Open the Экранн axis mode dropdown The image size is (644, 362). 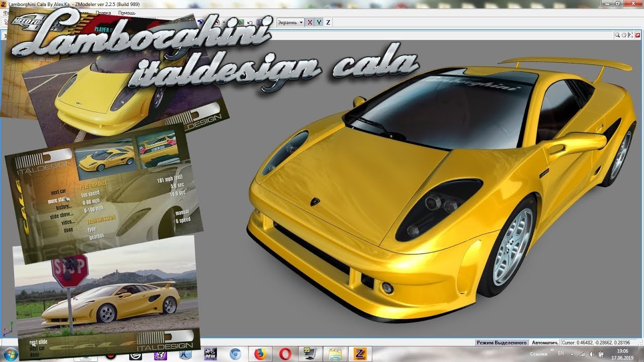pos(290,23)
